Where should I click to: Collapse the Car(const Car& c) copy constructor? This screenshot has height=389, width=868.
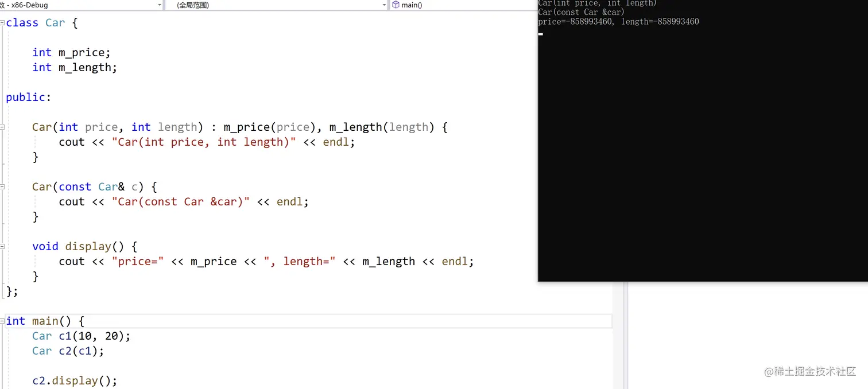coord(2,187)
